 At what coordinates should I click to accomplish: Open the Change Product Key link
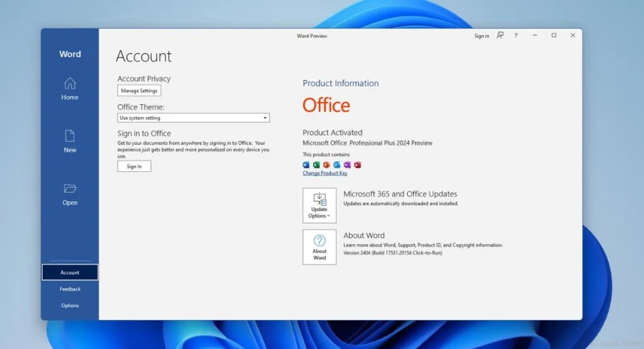pyautogui.click(x=325, y=173)
